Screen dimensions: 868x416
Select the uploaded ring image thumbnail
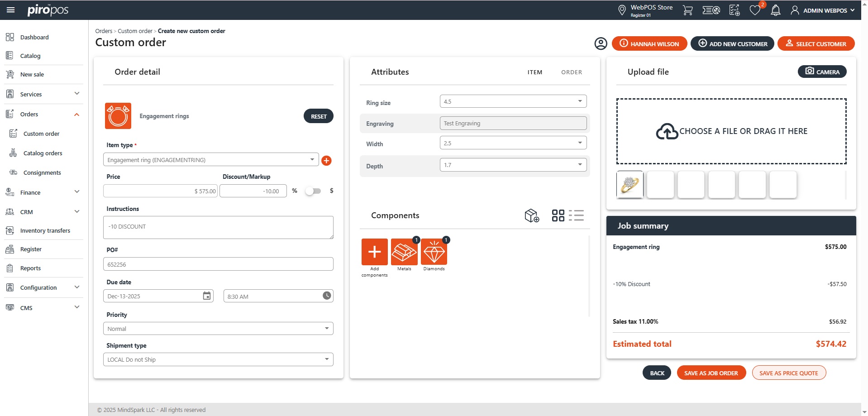point(630,185)
